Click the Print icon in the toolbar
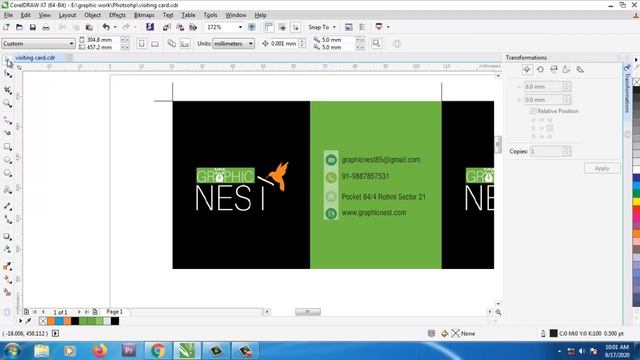The height and width of the screenshot is (360, 640). point(46,27)
